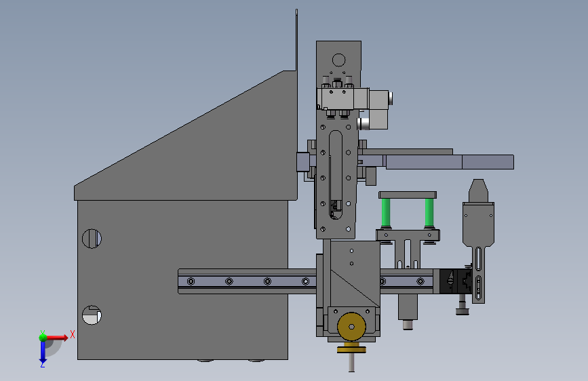Select the black block at the rail's right end

click(x=455, y=281)
